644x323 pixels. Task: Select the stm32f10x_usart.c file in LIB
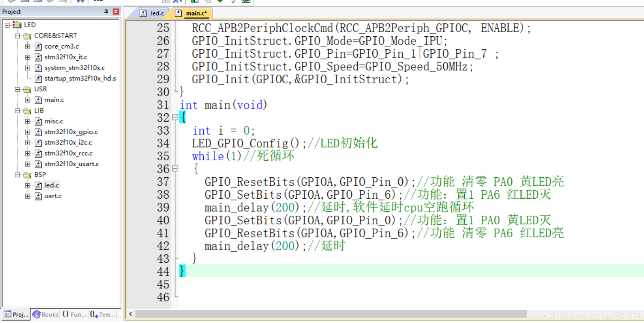point(71,164)
